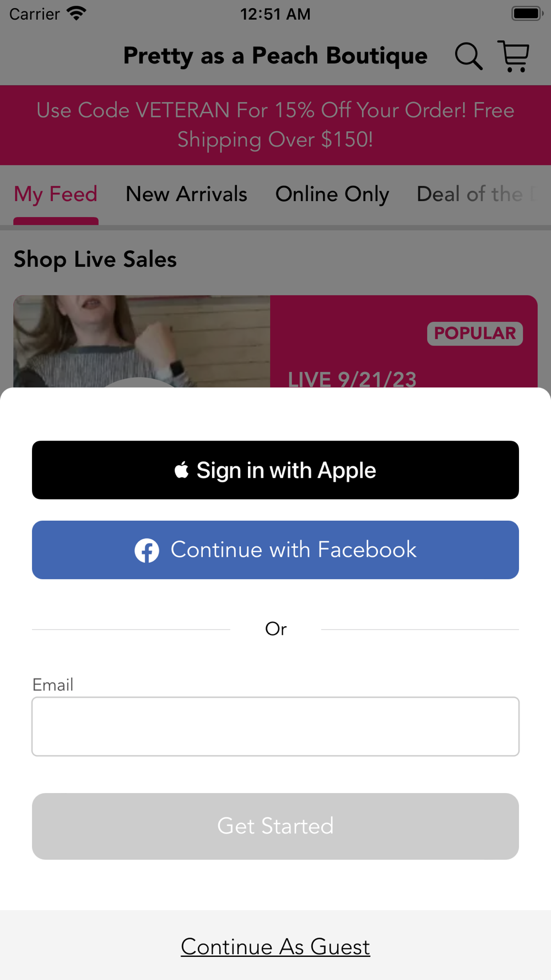Choose Continue As Guest link
This screenshot has height=980, width=551.
pos(275,947)
